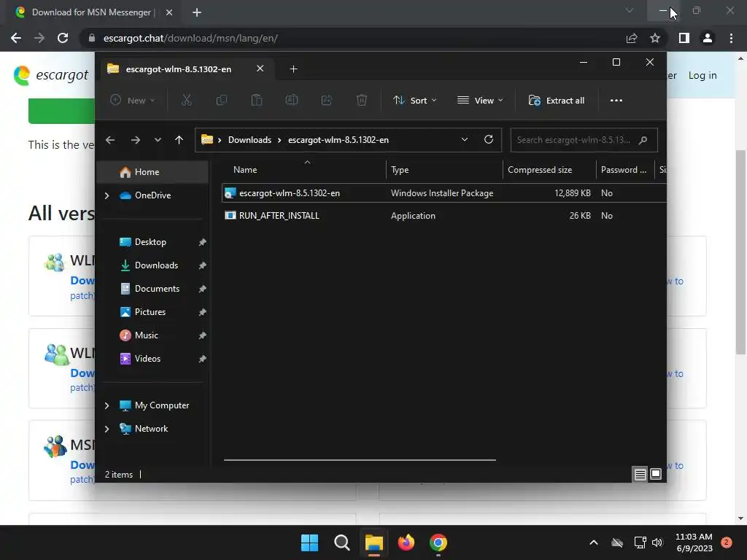Screen dimensions: 747x560
Task: Click the Chrome address bar URL
Action: [190, 38]
